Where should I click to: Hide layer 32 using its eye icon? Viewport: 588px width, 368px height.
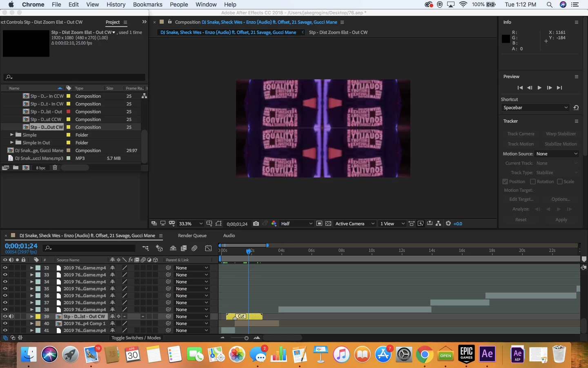point(5,268)
